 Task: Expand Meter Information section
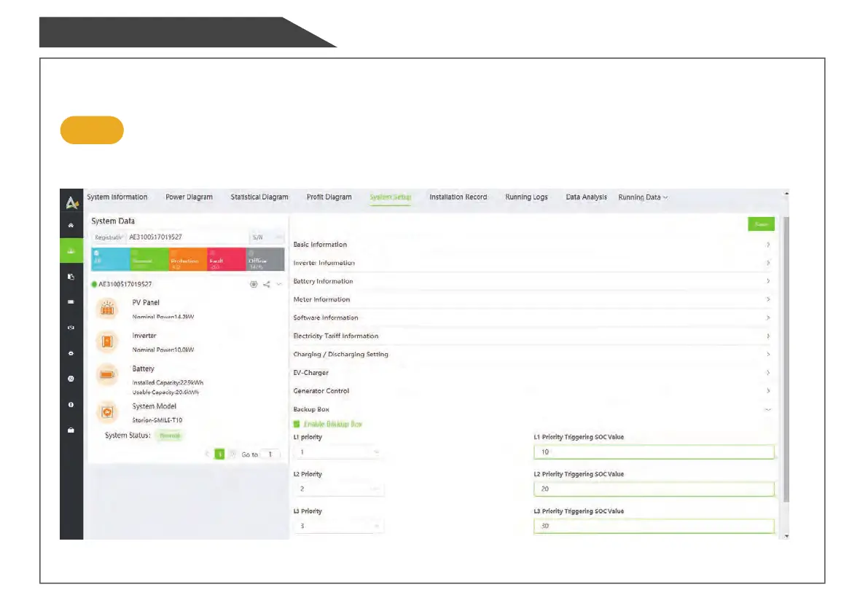[x=532, y=299]
